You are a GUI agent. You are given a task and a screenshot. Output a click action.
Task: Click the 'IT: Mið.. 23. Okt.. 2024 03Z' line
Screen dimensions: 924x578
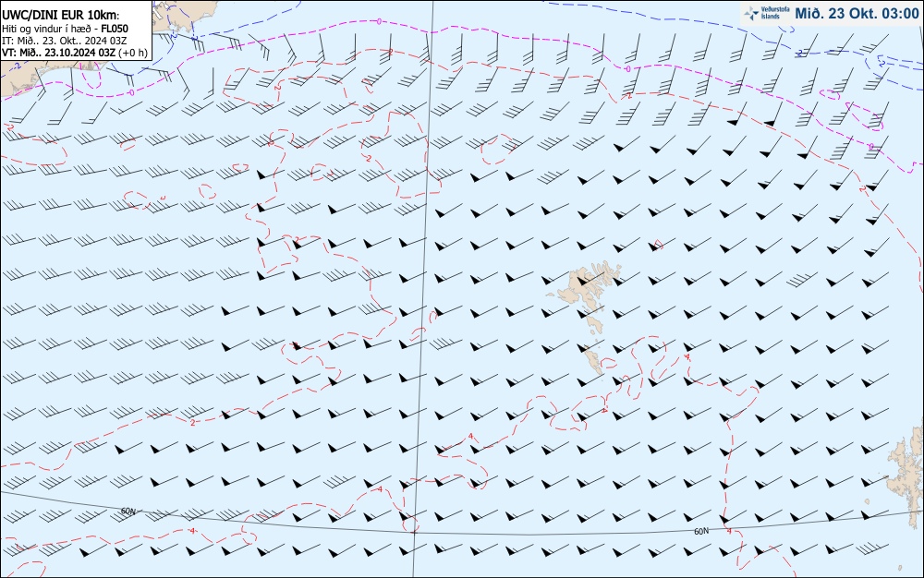[x=65, y=41]
